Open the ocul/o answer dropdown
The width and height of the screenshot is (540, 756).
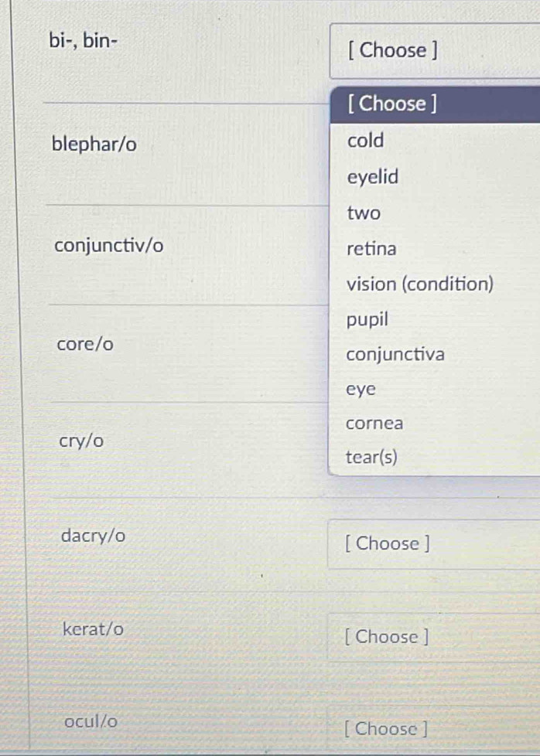433,728
